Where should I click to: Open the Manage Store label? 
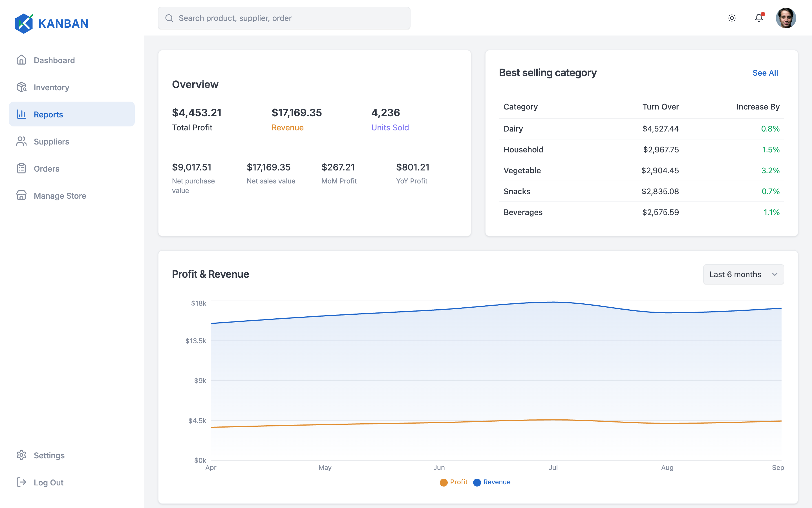tap(60, 196)
